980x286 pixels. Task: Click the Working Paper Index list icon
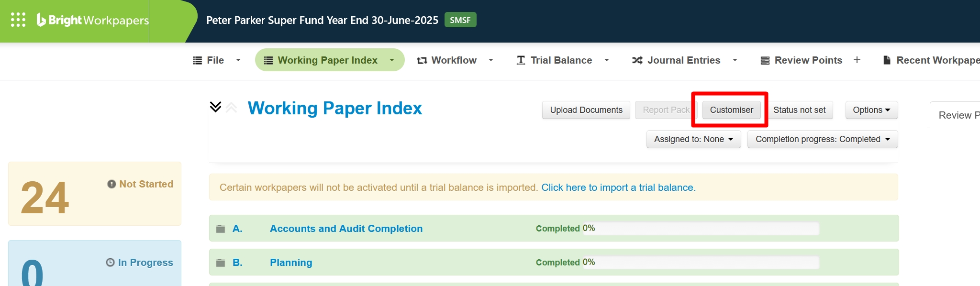(268, 60)
